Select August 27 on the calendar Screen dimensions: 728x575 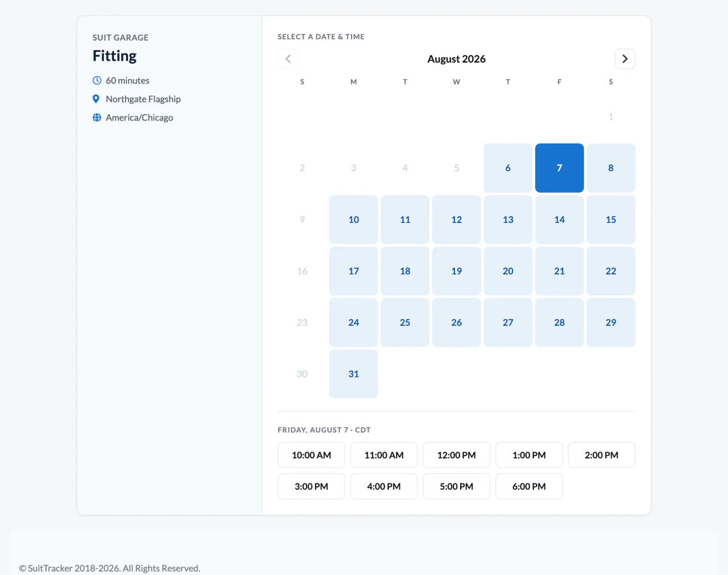[508, 322]
